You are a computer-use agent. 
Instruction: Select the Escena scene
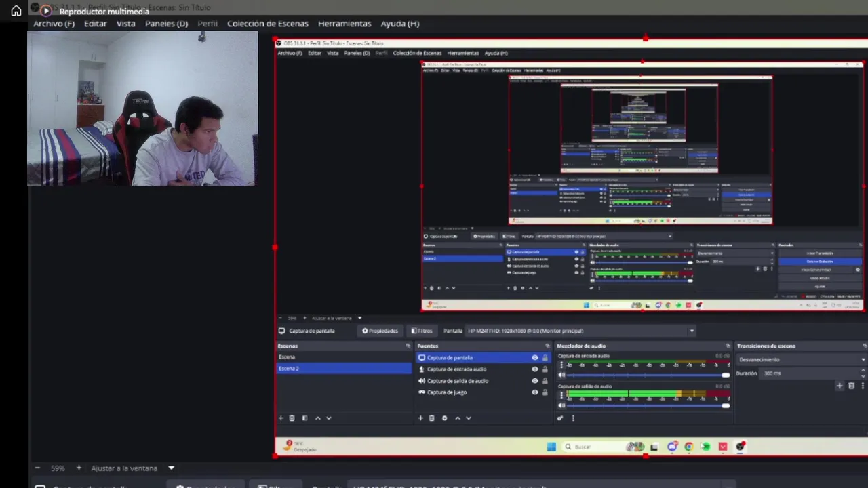coord(344,357)
